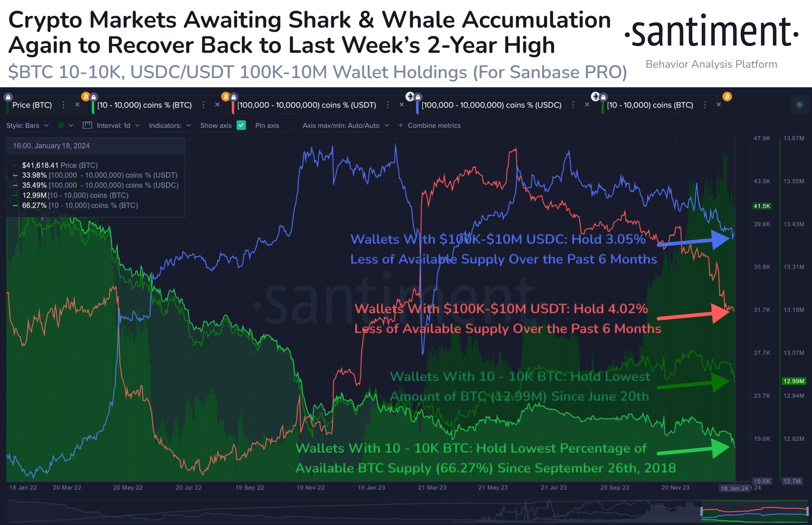Click the lock icon above Price (BTC)
Screen dimensions: 812x525
pos(8,97)
